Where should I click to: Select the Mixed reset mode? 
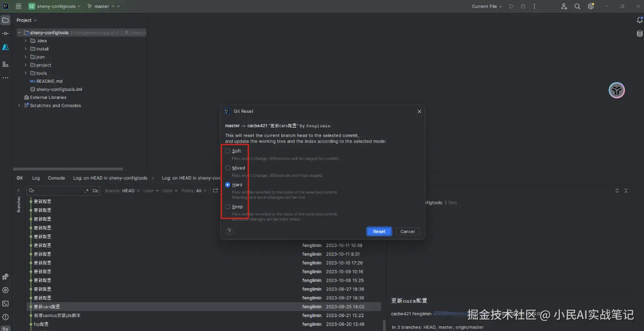click(235, 168)
